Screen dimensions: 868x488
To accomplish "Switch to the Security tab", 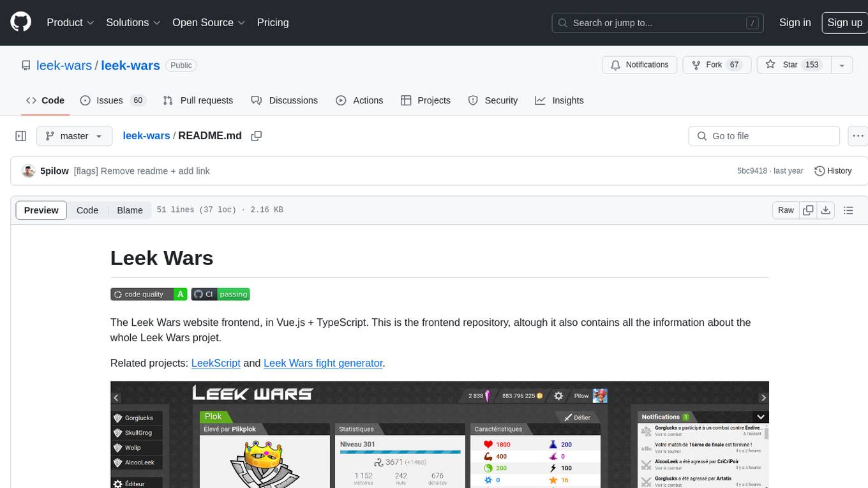I will [x=493, y=100].
